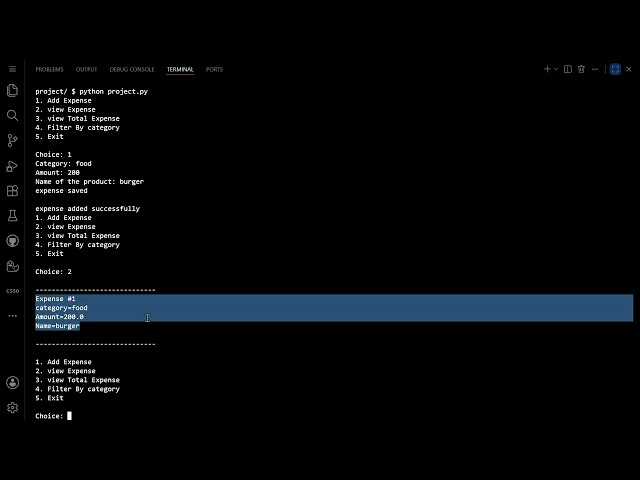Switch to the Output tab
The width and height of the screenshot is (640, 480).
coord(87,69)
